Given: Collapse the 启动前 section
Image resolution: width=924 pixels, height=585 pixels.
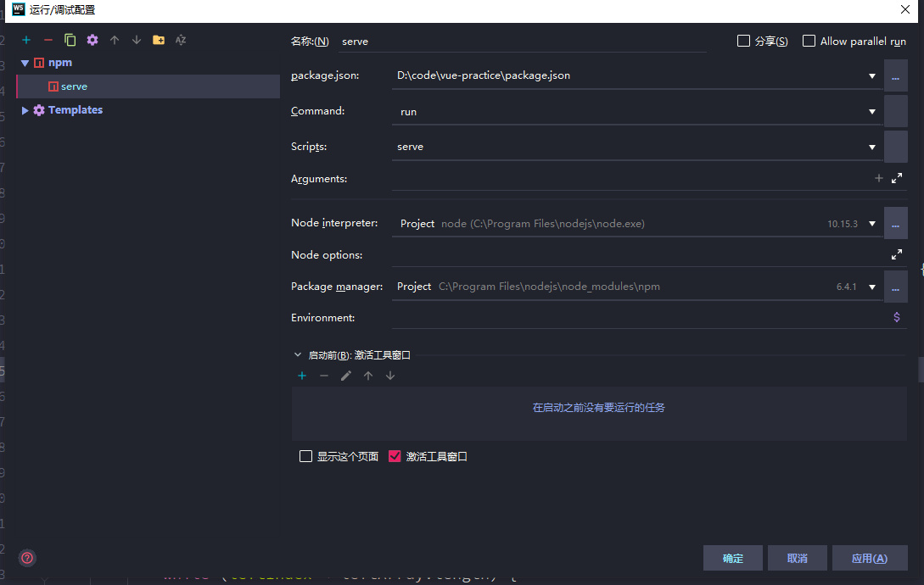Looking at the screenshot, I should point(297,354).
